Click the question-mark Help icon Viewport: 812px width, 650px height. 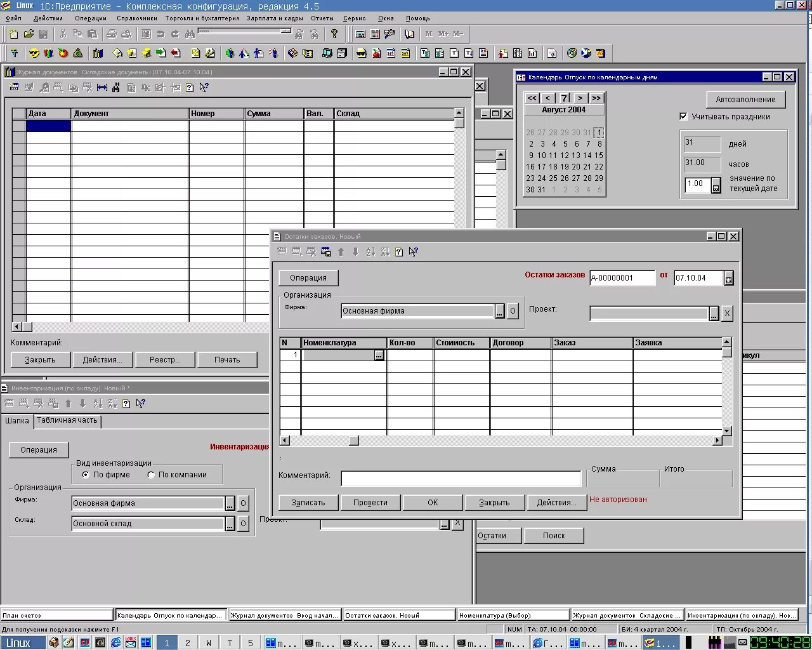tap(334, 34)
